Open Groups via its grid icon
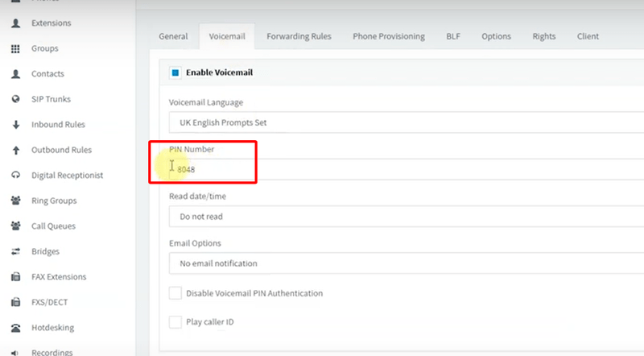 15,48
